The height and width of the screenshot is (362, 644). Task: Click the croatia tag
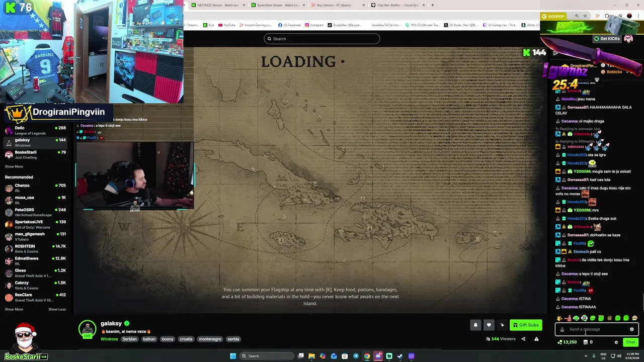[186, 339]
